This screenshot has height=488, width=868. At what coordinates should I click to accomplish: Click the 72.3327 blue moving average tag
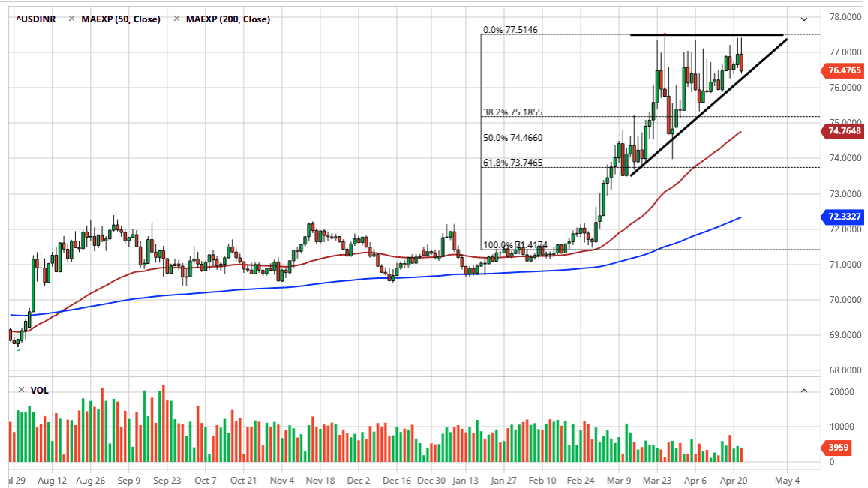pos(844,217)
